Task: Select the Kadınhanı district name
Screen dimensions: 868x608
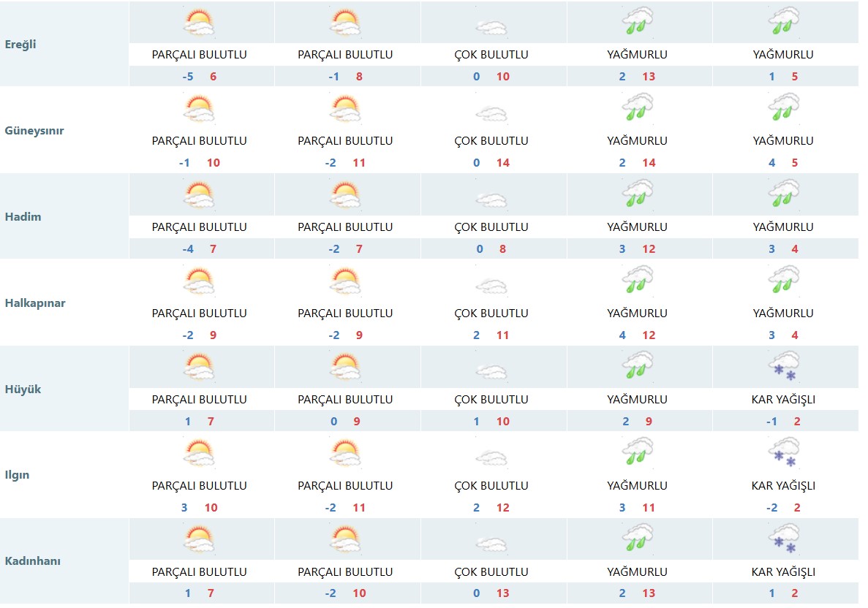Action: coord(33,561)
